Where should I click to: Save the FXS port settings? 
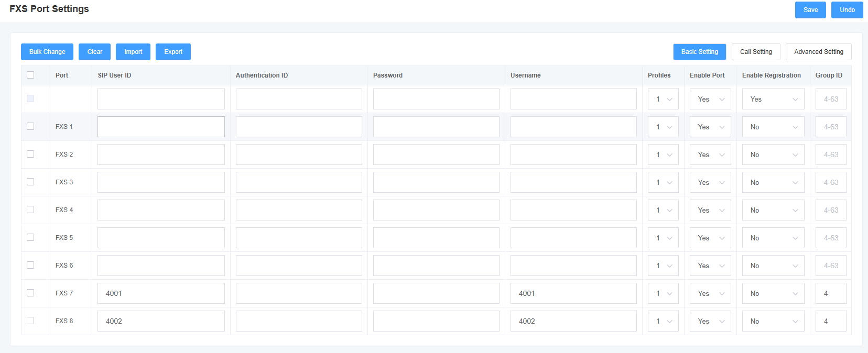click(810, 10)
